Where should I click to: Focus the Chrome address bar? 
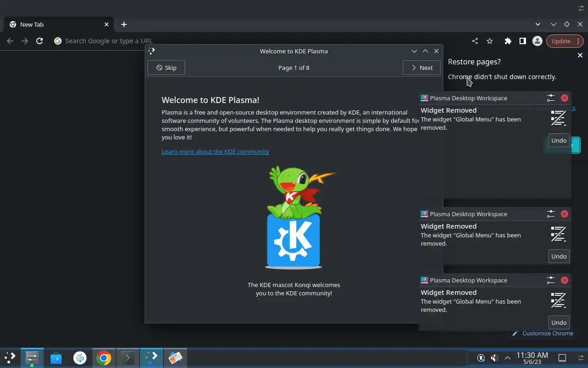pyautogui.click(x=257, y=41)
